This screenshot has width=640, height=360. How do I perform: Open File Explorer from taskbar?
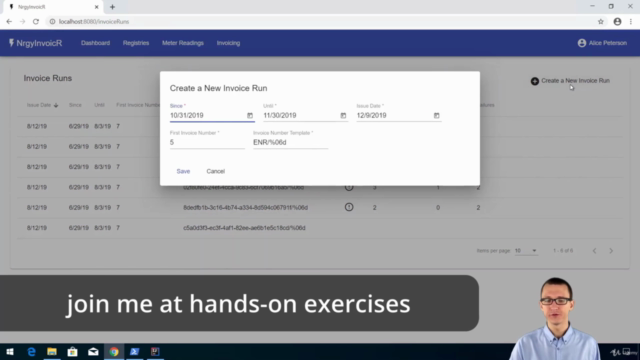(x=52, y=351)
